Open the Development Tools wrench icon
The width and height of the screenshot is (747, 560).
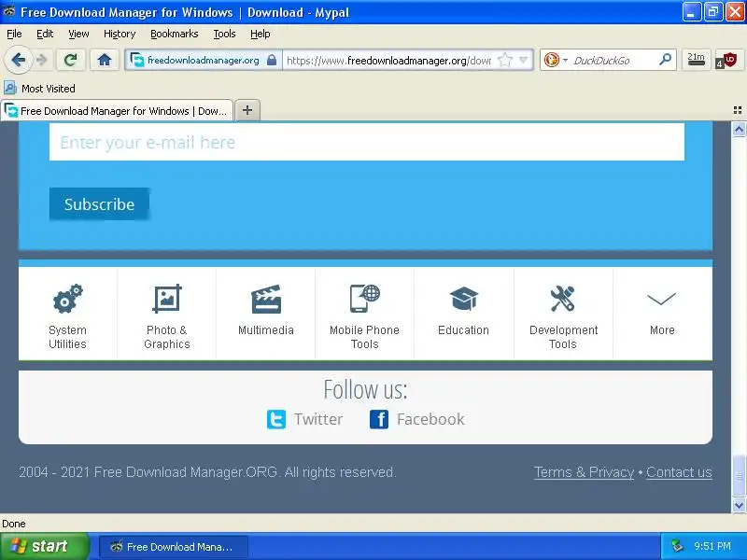563,299
